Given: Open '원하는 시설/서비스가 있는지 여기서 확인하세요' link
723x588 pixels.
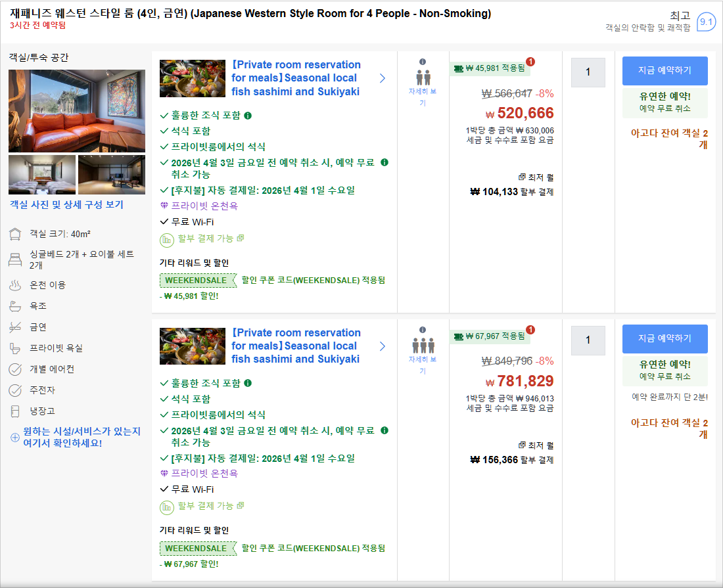Looking at the screenshot, I should point(82,437).
